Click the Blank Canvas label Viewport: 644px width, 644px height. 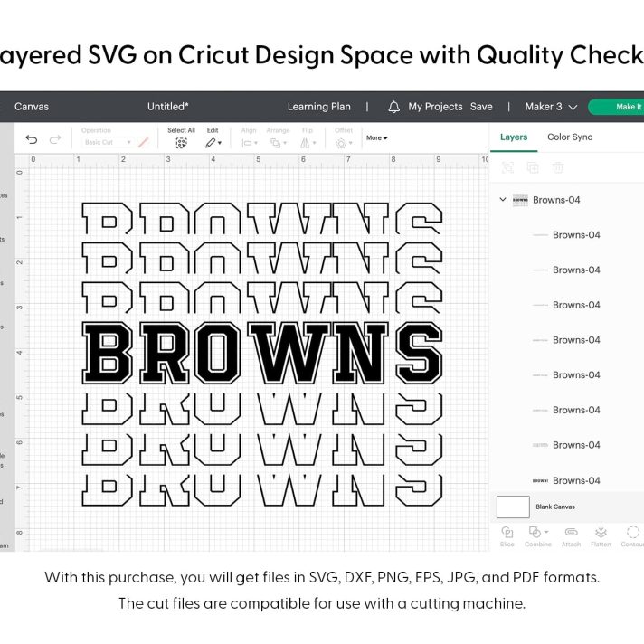(x=554, y=507)
